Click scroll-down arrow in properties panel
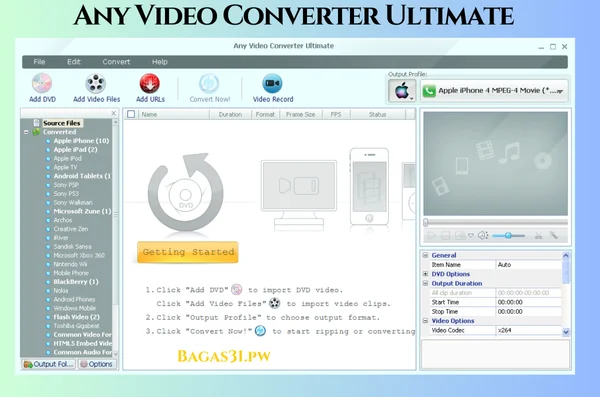The width and height of the screenshot is (600, 397). click(566, 332)
